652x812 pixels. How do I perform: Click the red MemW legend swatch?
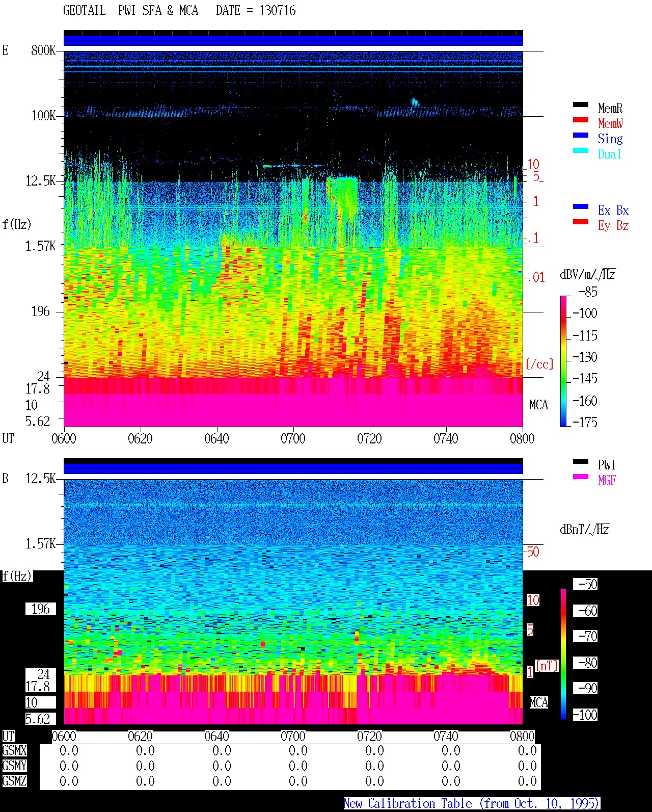(x=580, y=120)
